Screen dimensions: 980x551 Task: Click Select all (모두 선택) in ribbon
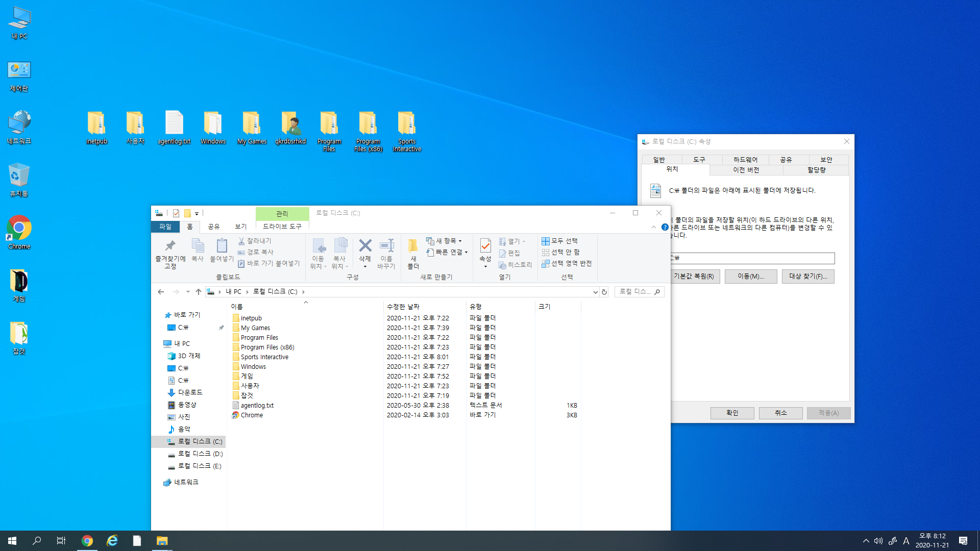click(x=560, y=241)
